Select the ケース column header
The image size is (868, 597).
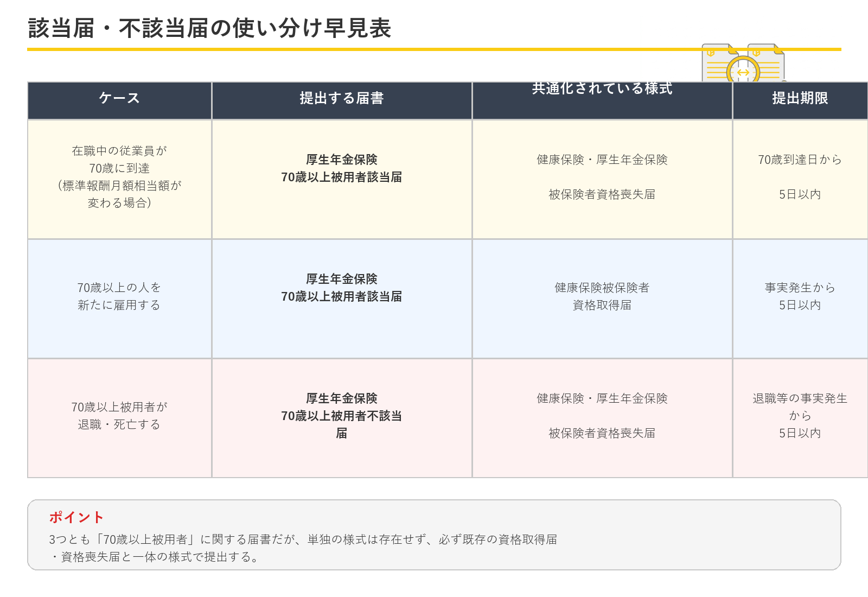click(x=119, y=98)
